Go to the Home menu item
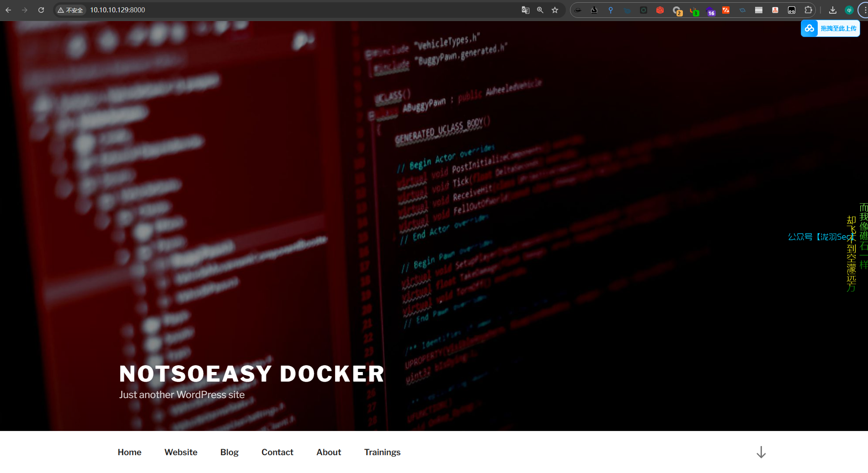The width and height of the screenshot is (868, 473). (129, 452)
